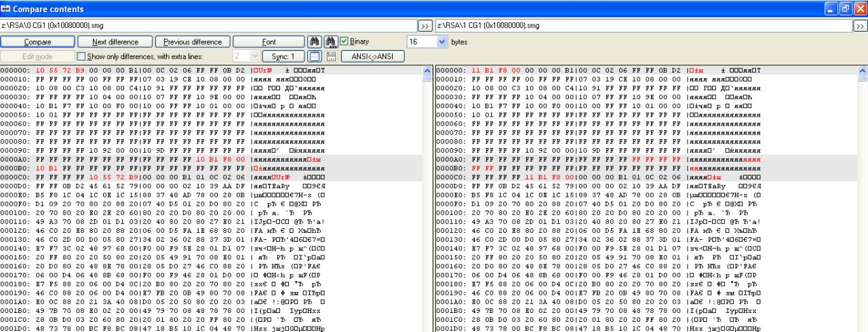
Task: Click the left file path input field
Action: coord(208,26)
